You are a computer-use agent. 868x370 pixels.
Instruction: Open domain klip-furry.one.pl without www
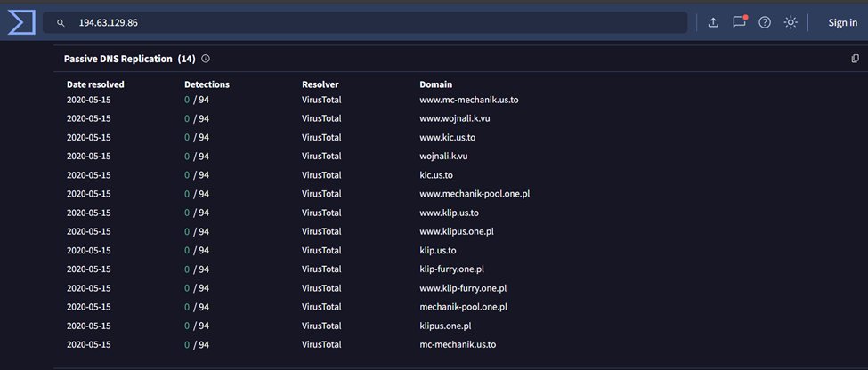(x=451, y=269)
